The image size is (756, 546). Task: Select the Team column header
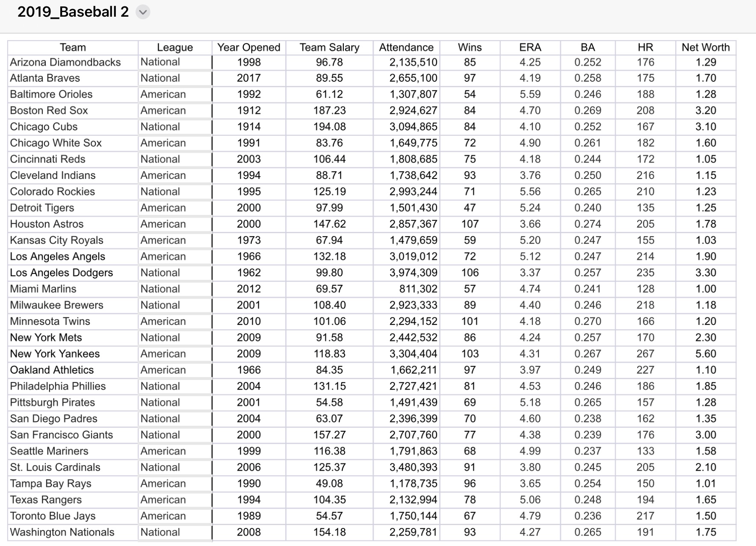pos(72,47)
